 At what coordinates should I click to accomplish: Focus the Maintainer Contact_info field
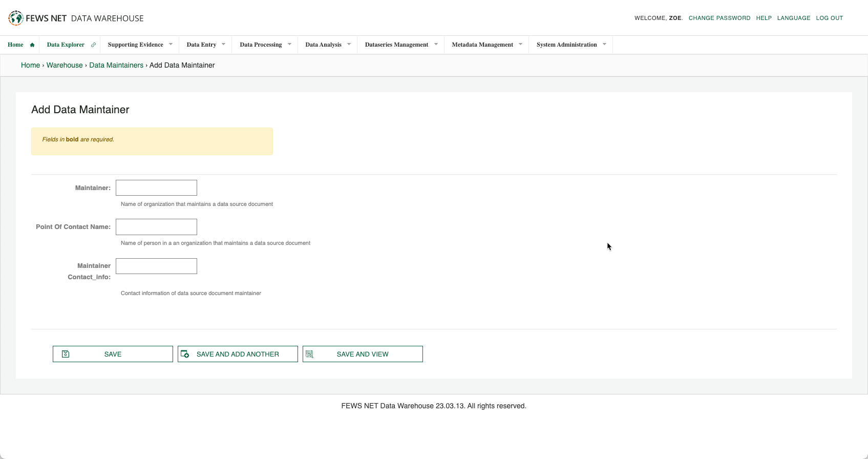[156, 266]
